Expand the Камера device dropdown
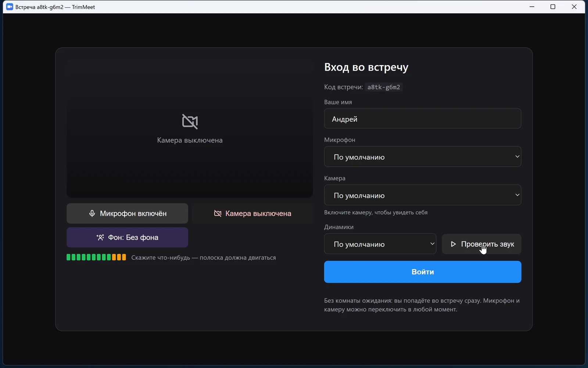Image resolution: width=588 pixels, height=368 pixels. [x=423, y=195]
